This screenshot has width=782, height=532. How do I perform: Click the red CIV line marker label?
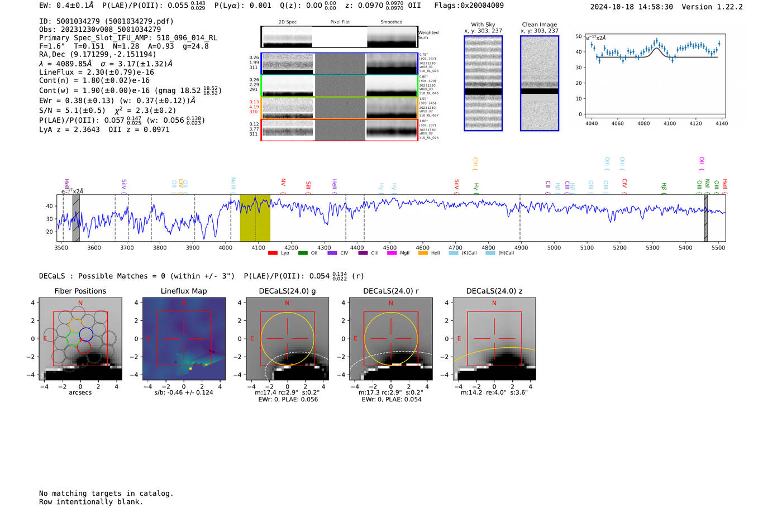[x=624, y=185]
